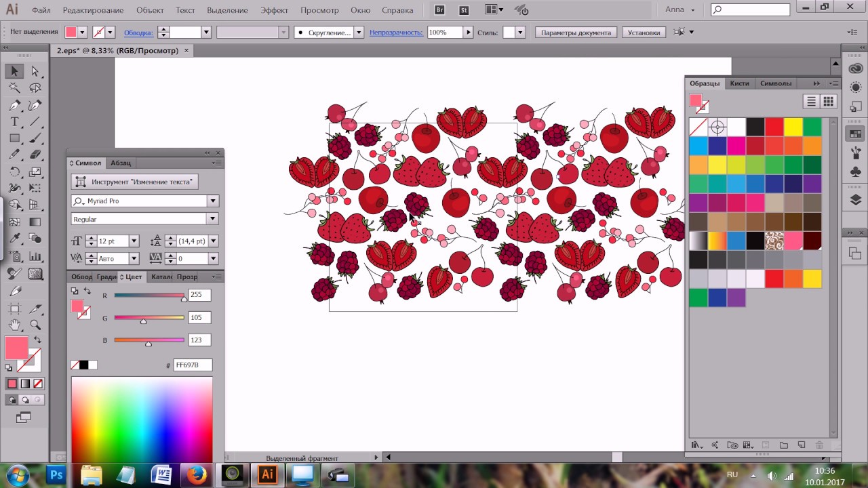Select the Magic Wand tool
Viewport: 868px width, 488px height.
pyautogui.click(x=14, y=88)
